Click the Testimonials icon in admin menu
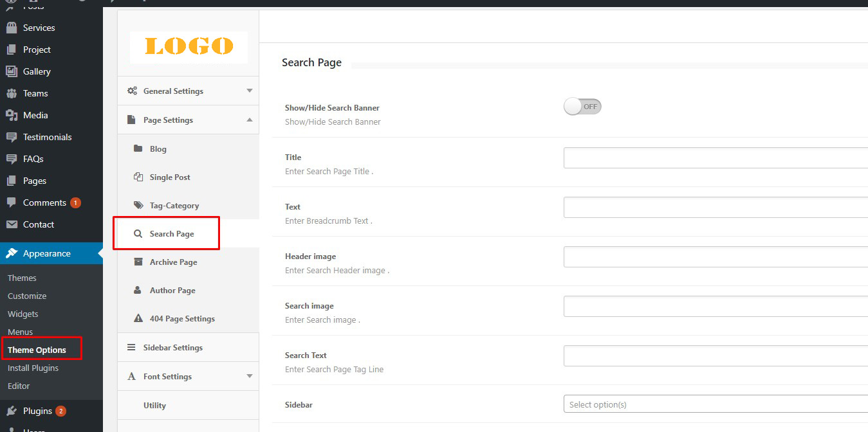 [x=12, y=137]
